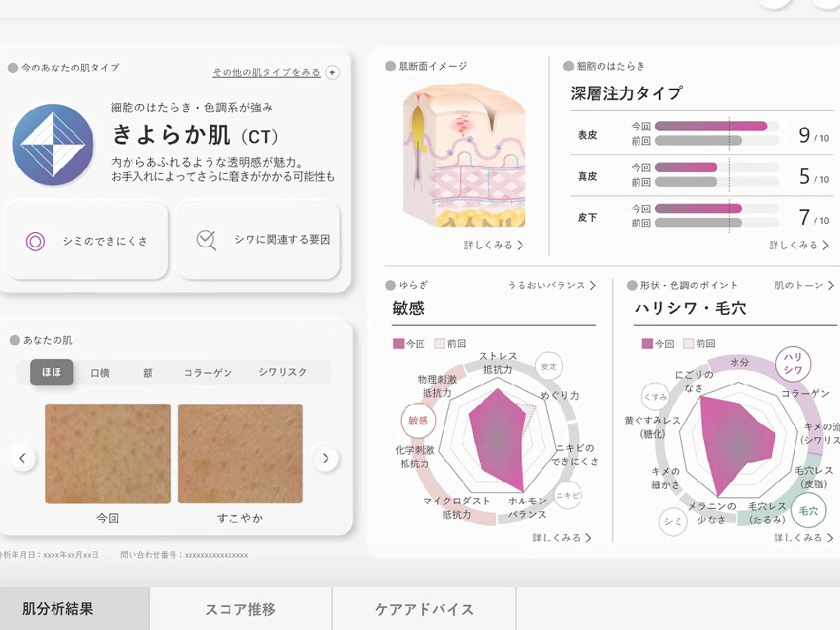Switch to the スコア推移 tab
Screen dimensions: 840x630
[240, 609]
